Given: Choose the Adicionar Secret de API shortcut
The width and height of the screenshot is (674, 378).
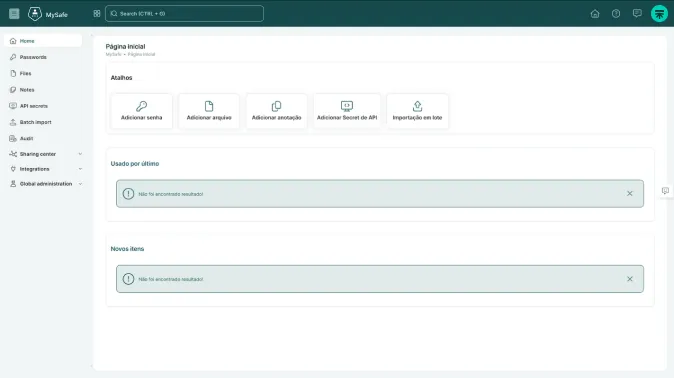Looking at the screenshot, I should click(x=347, y=111).
